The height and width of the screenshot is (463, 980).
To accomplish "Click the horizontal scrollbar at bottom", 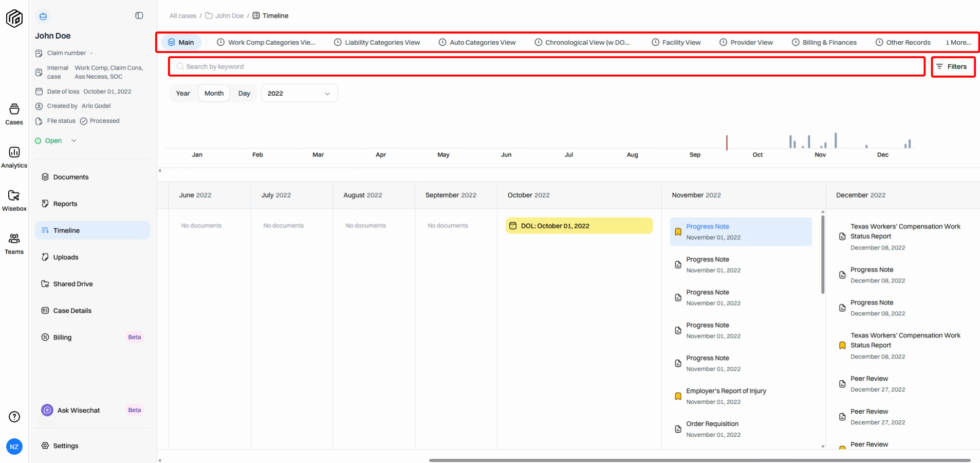I will tap(699, 460).
